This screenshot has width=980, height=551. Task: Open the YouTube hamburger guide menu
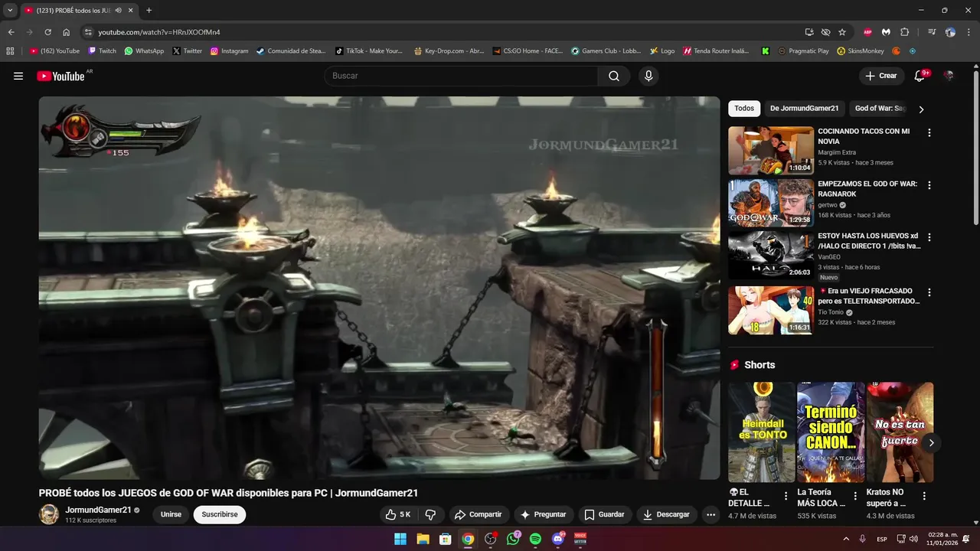coord(18,76)
